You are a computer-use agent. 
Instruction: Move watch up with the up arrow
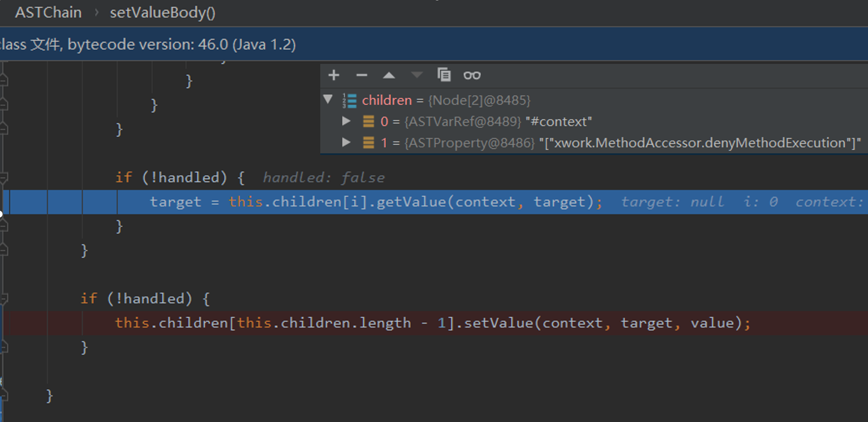tap(389, 75)
